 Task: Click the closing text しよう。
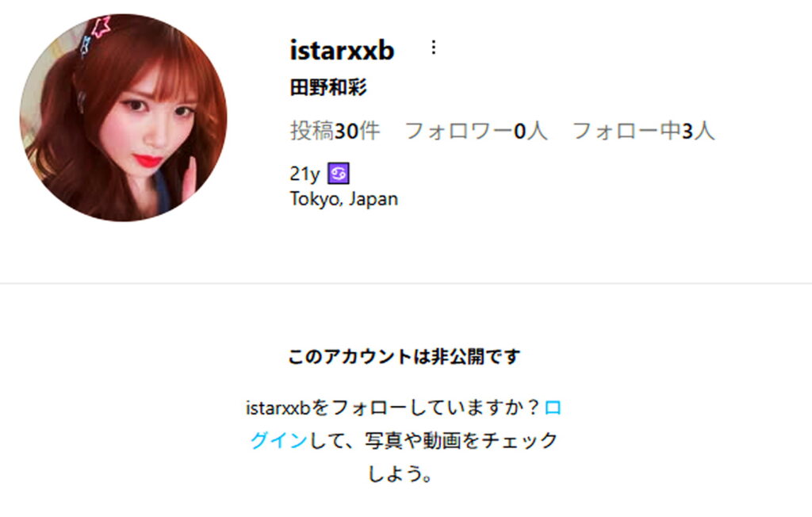(x=400, y=473)
